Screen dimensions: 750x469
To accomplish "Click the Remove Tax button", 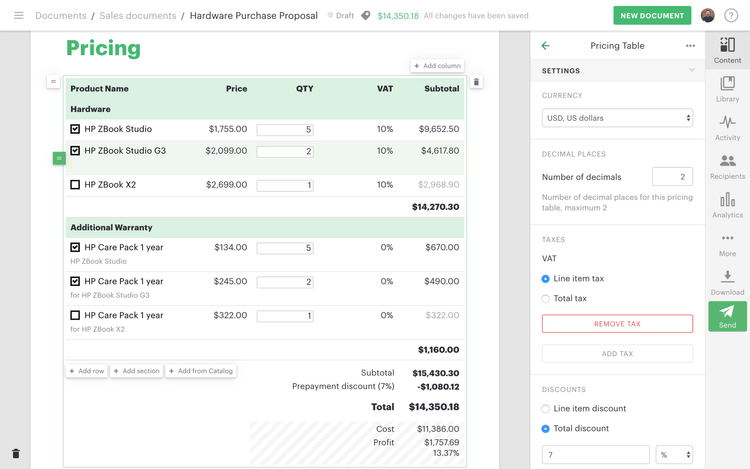I will 617,324.
